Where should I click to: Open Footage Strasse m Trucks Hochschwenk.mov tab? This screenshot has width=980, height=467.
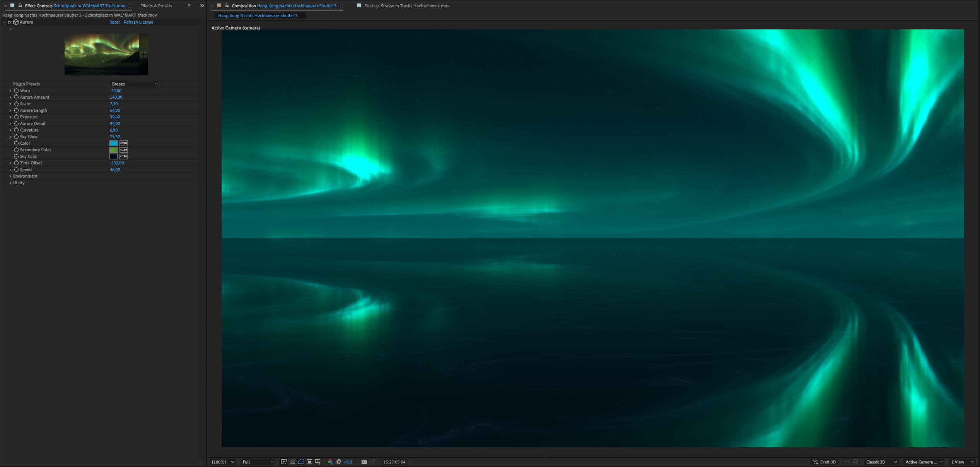coord(406,6)
